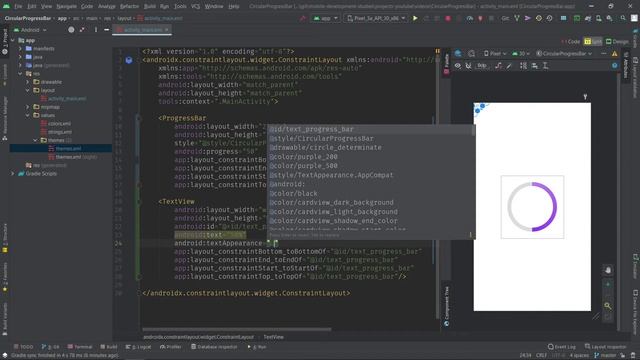Click the yellow warning icon in design toolbar
Image resolution: width=640 pixels, height=360 pixels.
pos(615,53)
